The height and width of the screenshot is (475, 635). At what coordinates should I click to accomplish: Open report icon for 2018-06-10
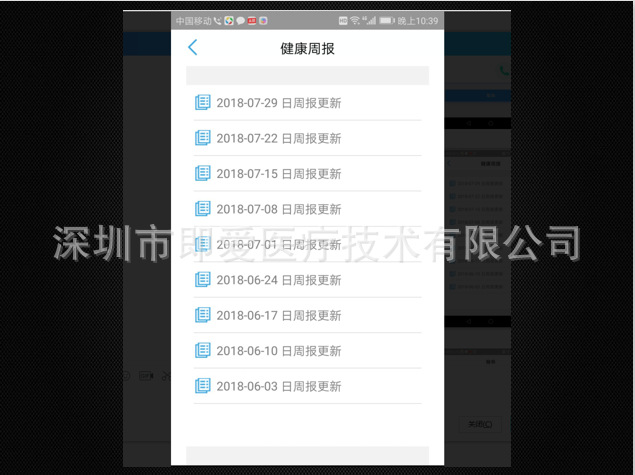202,351
